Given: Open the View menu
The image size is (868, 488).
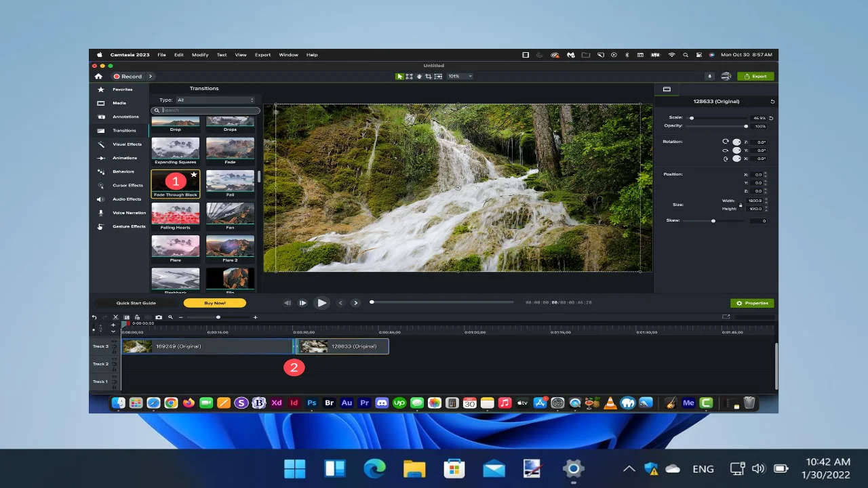Looking at the screenshot, I should [241, 55].
